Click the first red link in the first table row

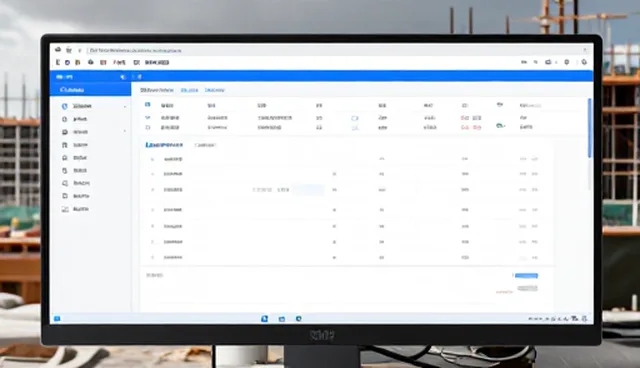click(465, 117)
